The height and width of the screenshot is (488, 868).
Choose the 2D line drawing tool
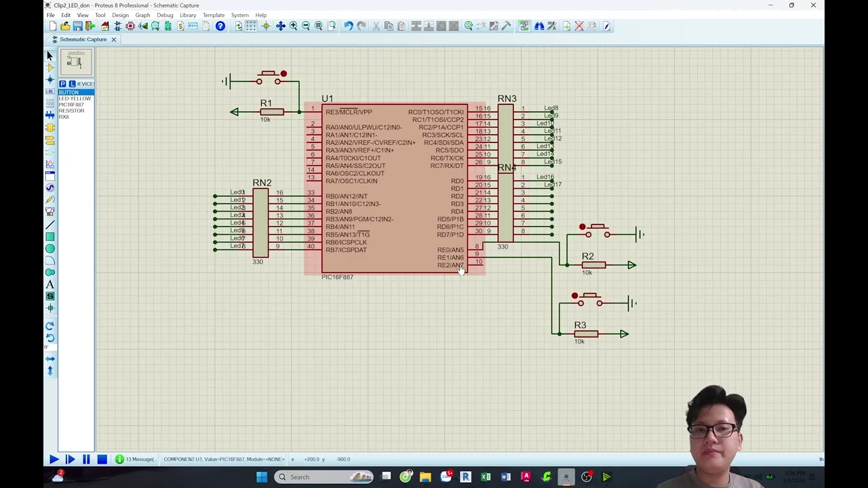point(50,225)
